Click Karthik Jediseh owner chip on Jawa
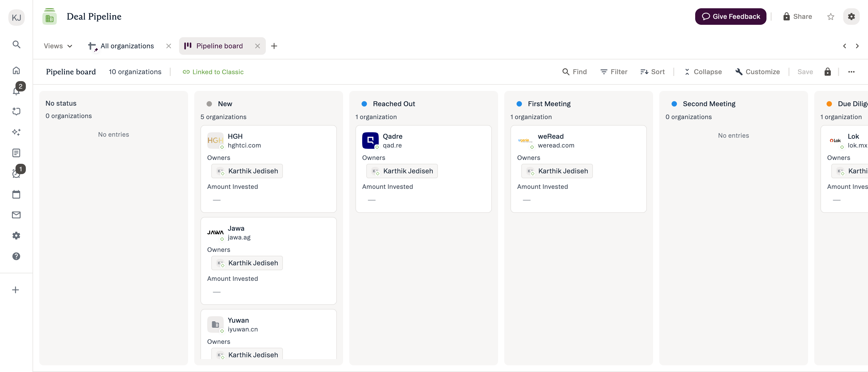 (247, 263)
